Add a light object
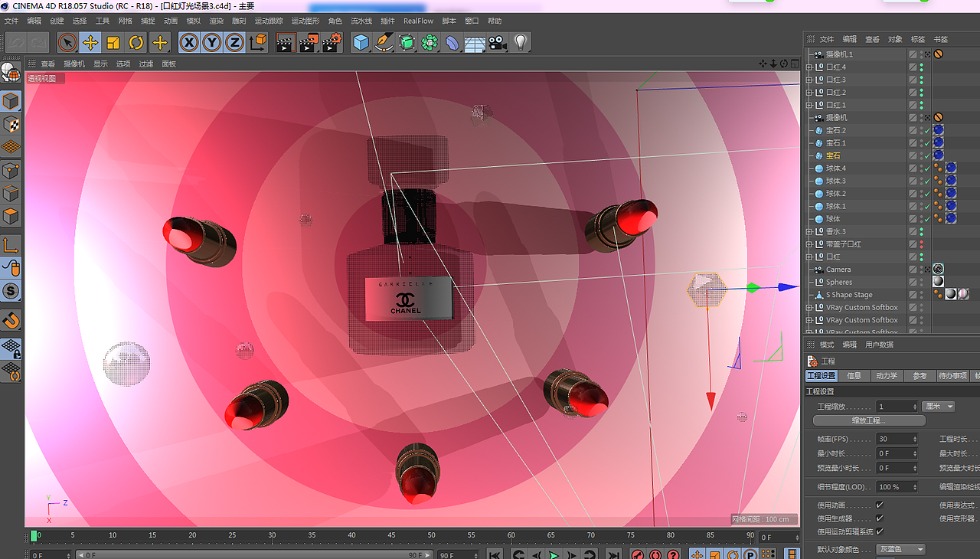The width and height of the screenshot is (980, 559). pyautogui.click(x=521, y=42)
